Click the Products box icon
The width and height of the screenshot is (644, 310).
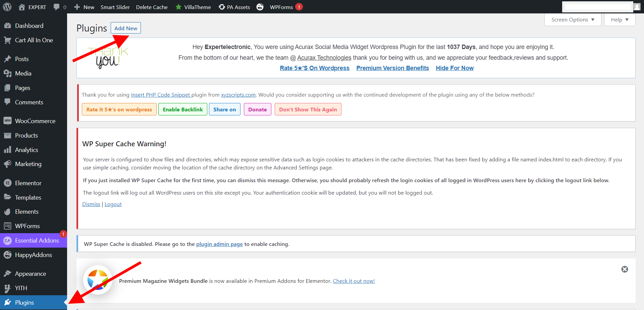[x=7, y=136]
